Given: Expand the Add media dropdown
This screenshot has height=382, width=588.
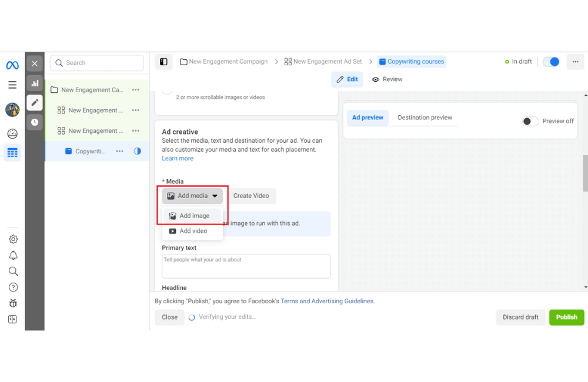Looking at the screenshot, I should point(192,196).
